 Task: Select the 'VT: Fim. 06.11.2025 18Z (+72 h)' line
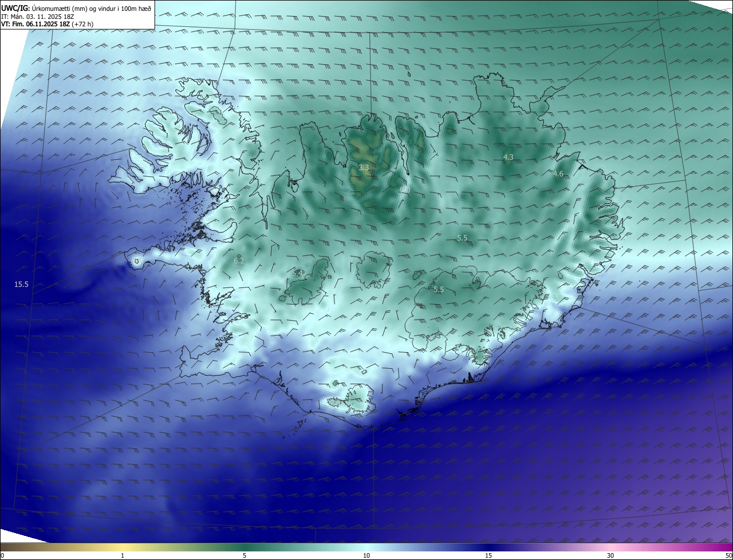click(x=48, y=24)
